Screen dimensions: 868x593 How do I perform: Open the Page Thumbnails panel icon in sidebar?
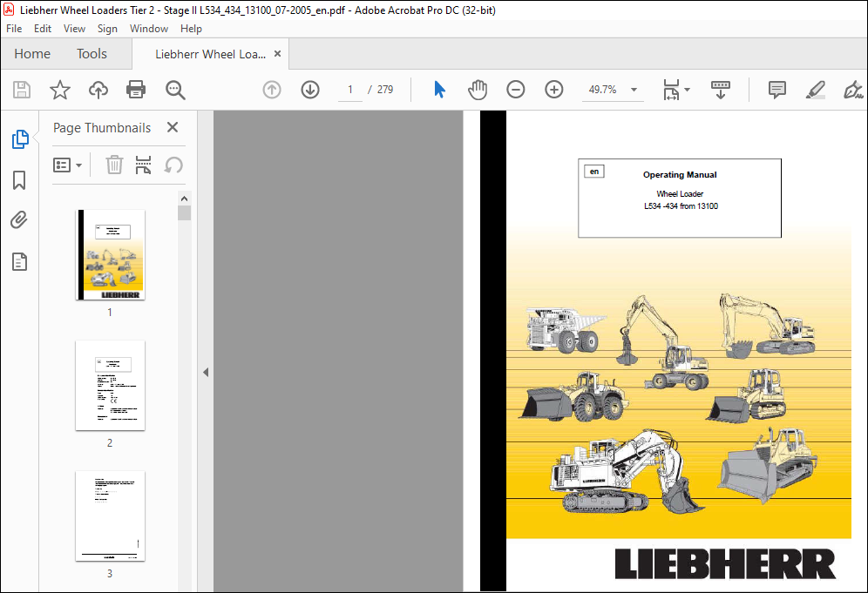(x=20, y=138)
